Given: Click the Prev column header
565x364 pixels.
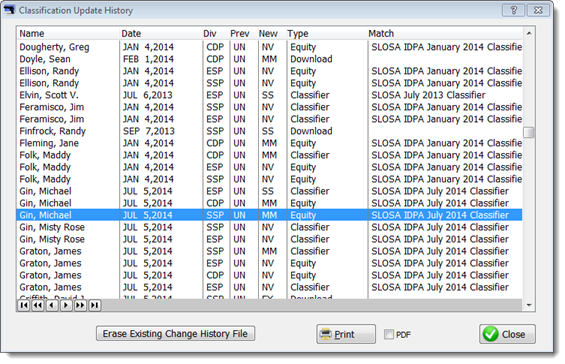Looking at the screenshot, I should pos(243,34).
